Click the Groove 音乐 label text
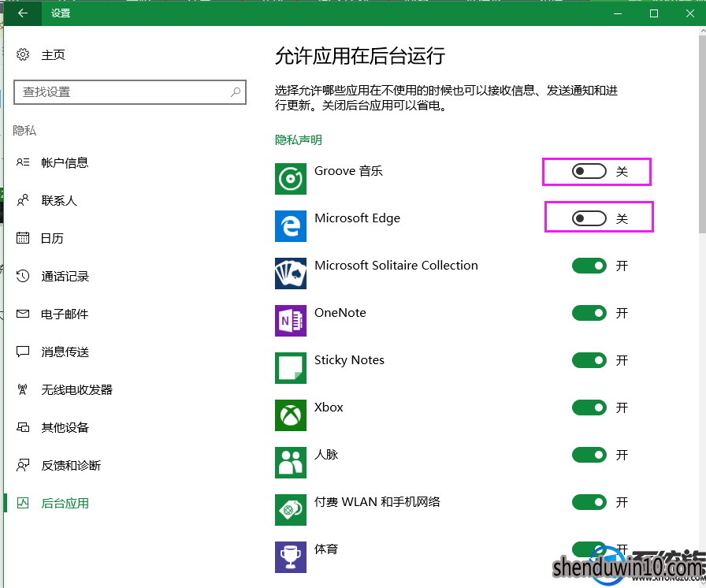 (348, 171)
